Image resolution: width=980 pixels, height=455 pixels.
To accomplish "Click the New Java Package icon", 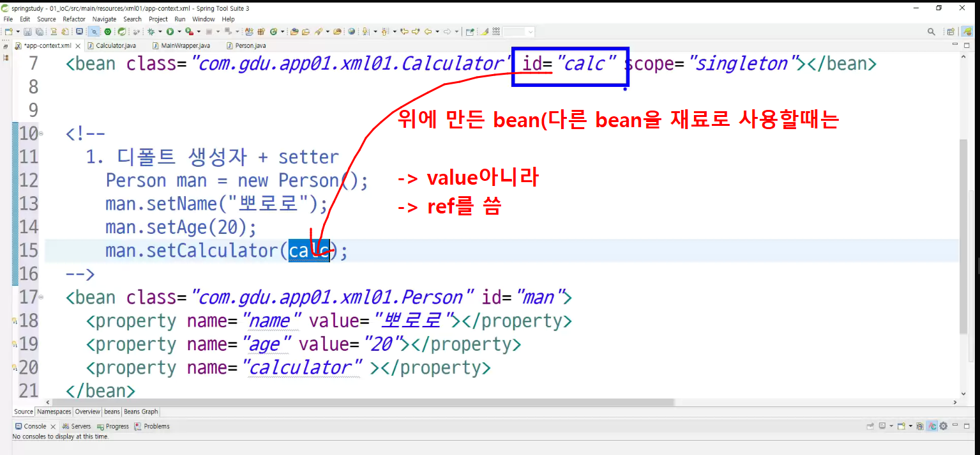I will point(261,31).
